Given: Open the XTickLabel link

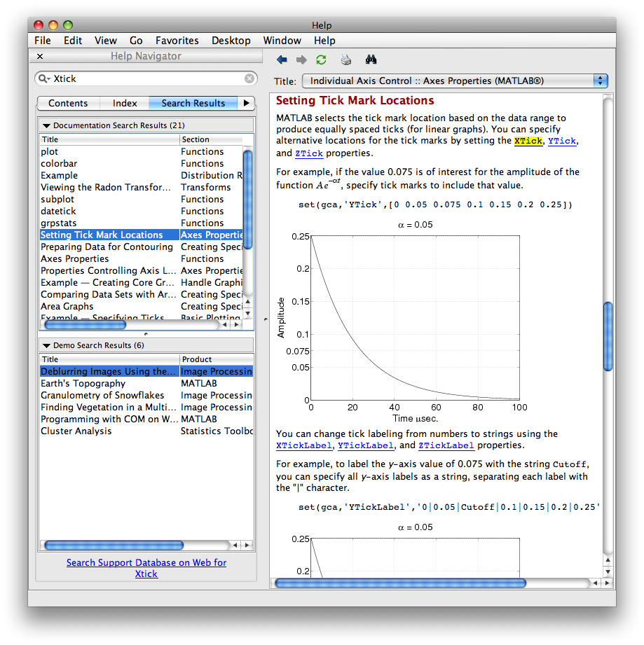Looking at the screenshot, I should 303,445.
